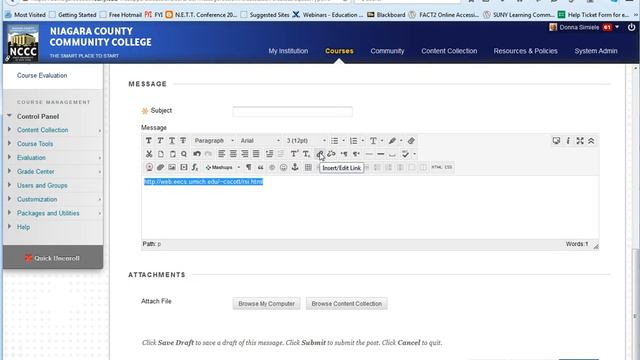
Task: Click the Browse My Computer button
Action: [267, 304]
